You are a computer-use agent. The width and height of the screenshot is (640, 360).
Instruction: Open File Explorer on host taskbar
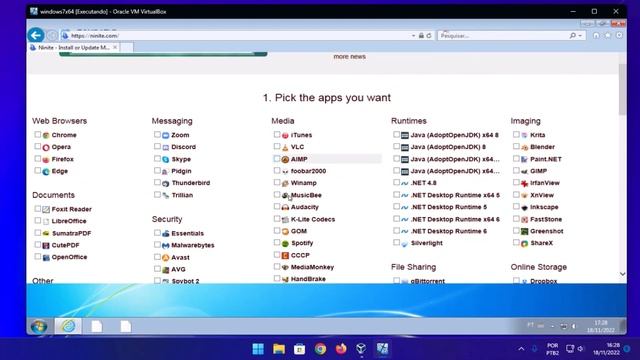pyautogui.click(x=279, y=349)
